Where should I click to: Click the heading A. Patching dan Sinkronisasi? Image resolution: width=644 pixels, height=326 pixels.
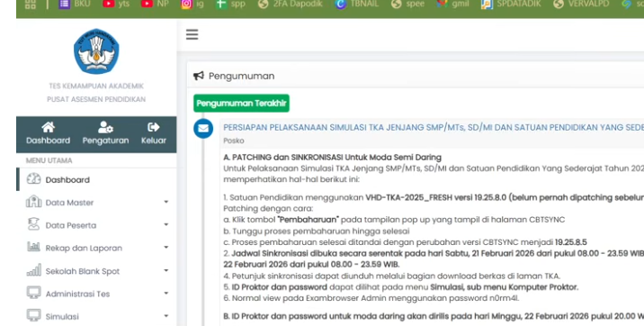pyautogui.click(x=332, y=157)
